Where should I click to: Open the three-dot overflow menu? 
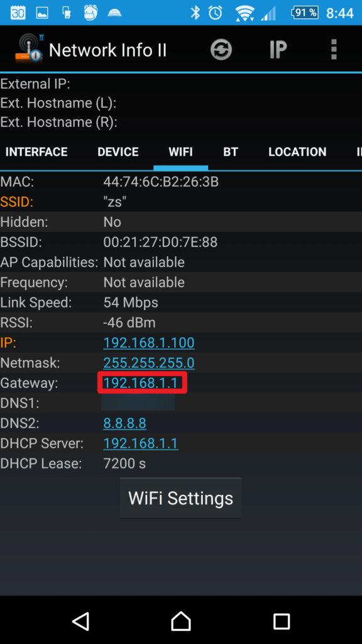(334, 50)
